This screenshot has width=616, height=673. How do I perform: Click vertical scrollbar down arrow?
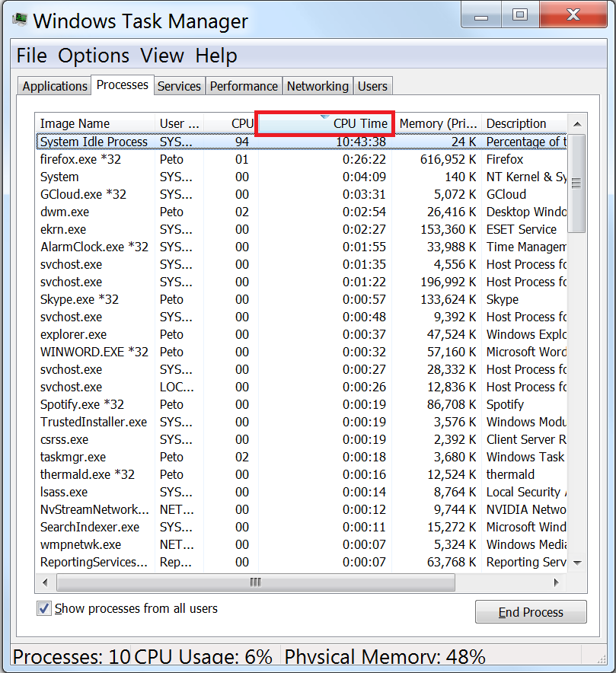tap(577, 563)
